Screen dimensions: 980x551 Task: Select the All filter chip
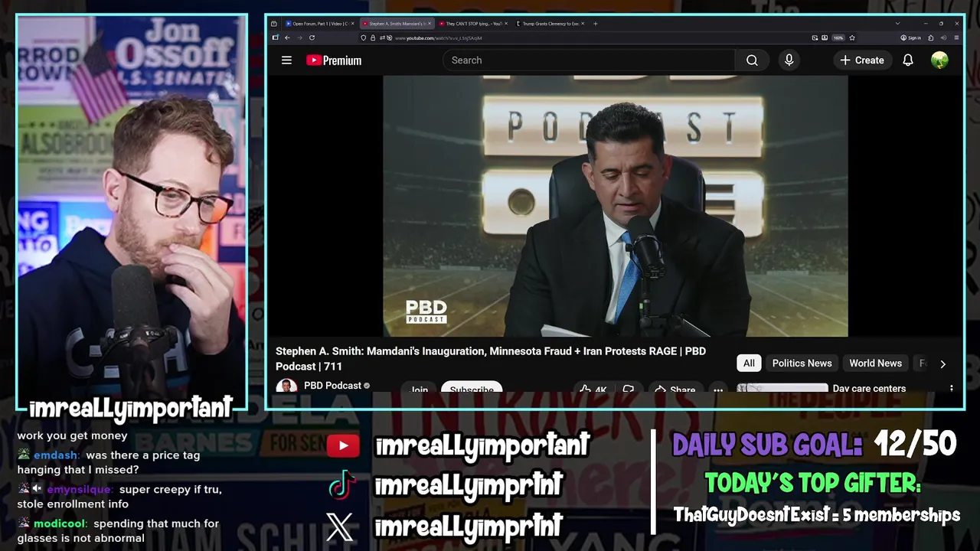749,364
